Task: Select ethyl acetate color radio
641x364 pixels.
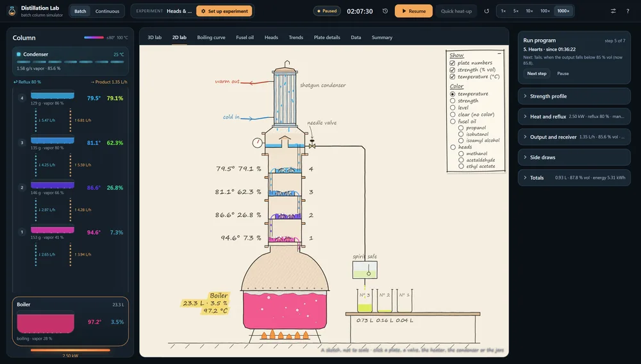Action: coord(461,166)
